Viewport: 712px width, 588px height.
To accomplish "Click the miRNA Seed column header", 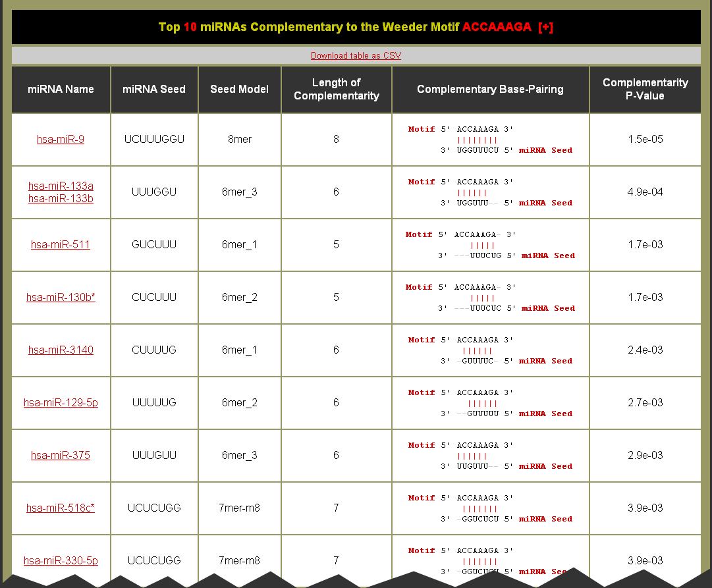I will coord(154,89).
